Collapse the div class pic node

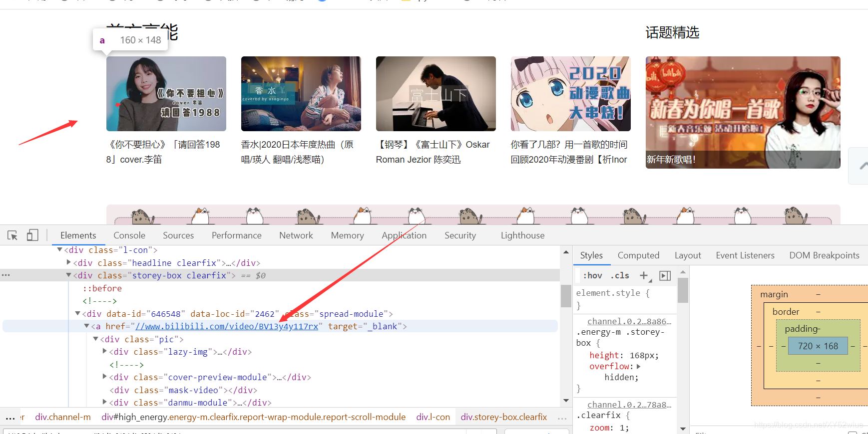[95, 339]
